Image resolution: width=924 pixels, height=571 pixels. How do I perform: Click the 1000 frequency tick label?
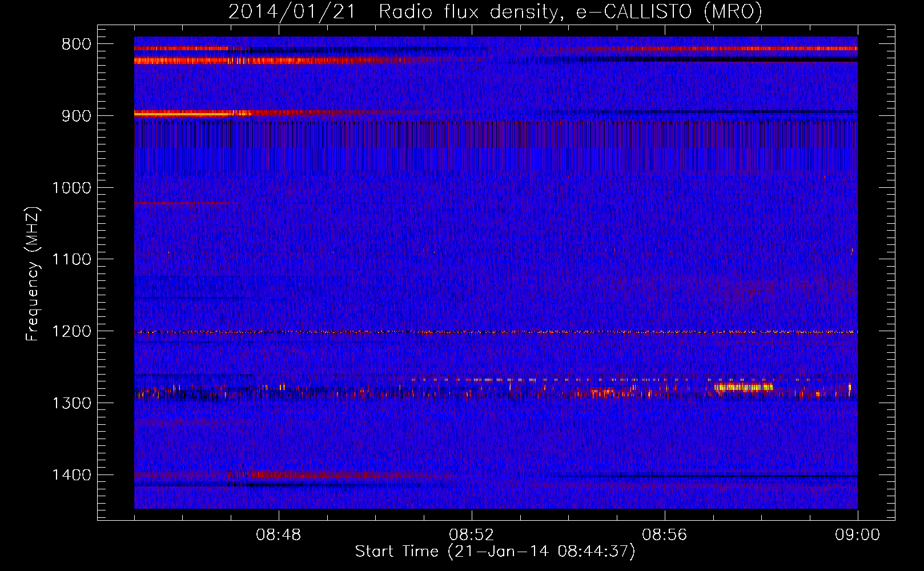[x=71, y=188]
